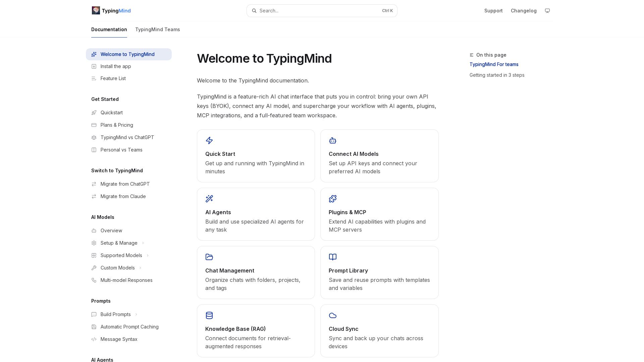The height and width of the screenshot is (362, 644).
Task: Open the AI Agents card title
Action: click(x=218, y=212)
